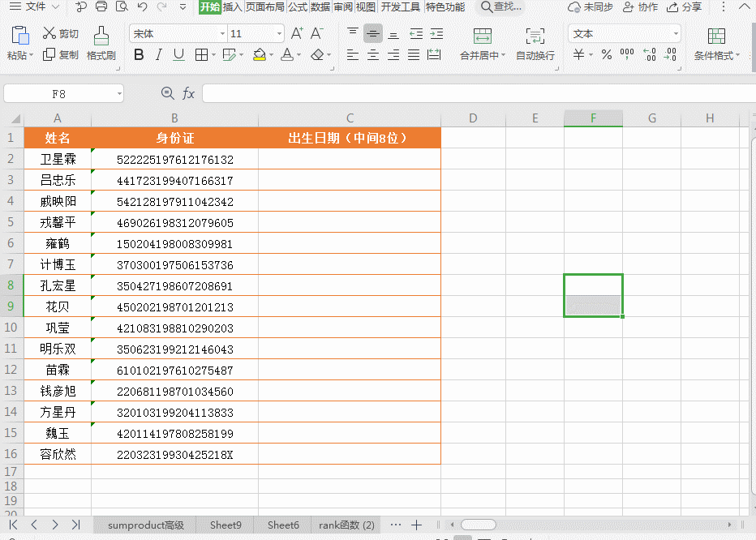Click the eraser clear-format icon
The height and width of the screenshot is (540, 756).
point(317,55)
